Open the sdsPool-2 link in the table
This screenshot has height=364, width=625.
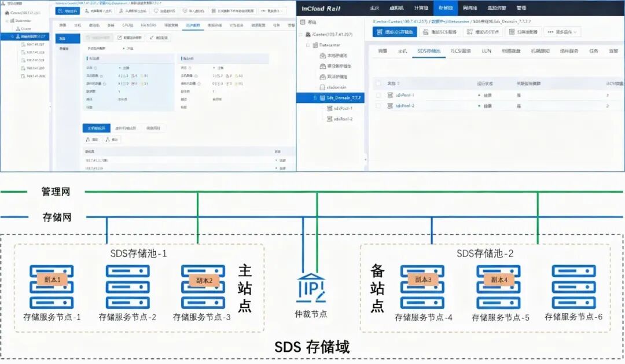405,106
